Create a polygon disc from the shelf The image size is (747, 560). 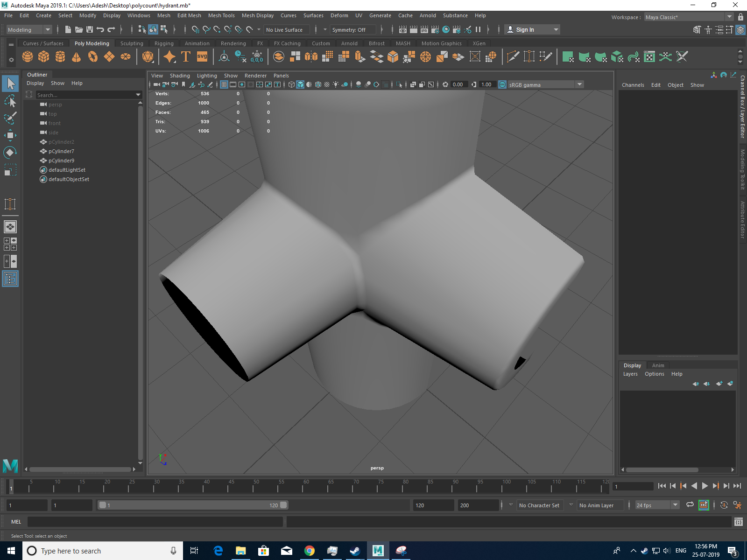click(126, 57)
